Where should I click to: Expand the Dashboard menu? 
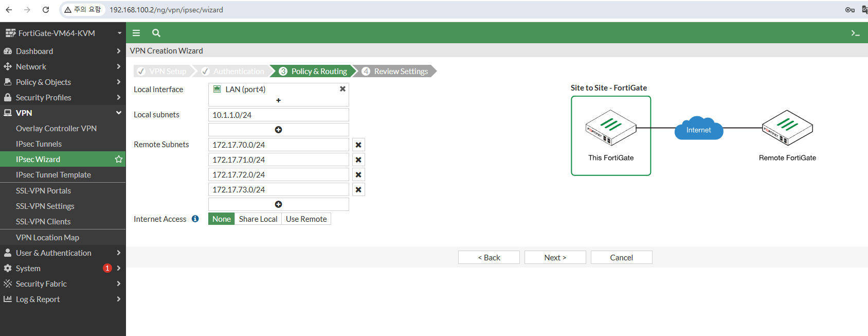(63, 51)
